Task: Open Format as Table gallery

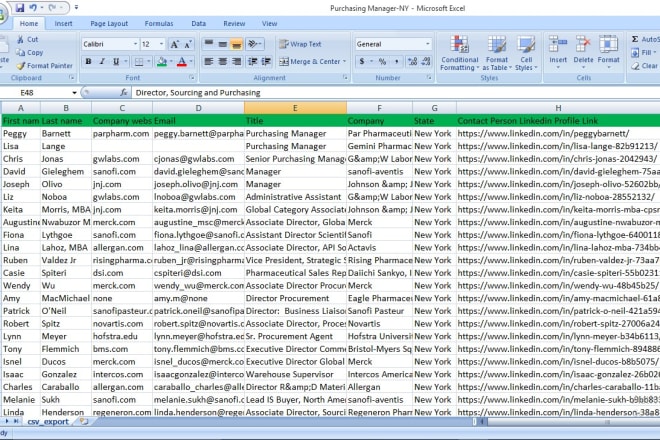Action: click(x=497, y=53)
